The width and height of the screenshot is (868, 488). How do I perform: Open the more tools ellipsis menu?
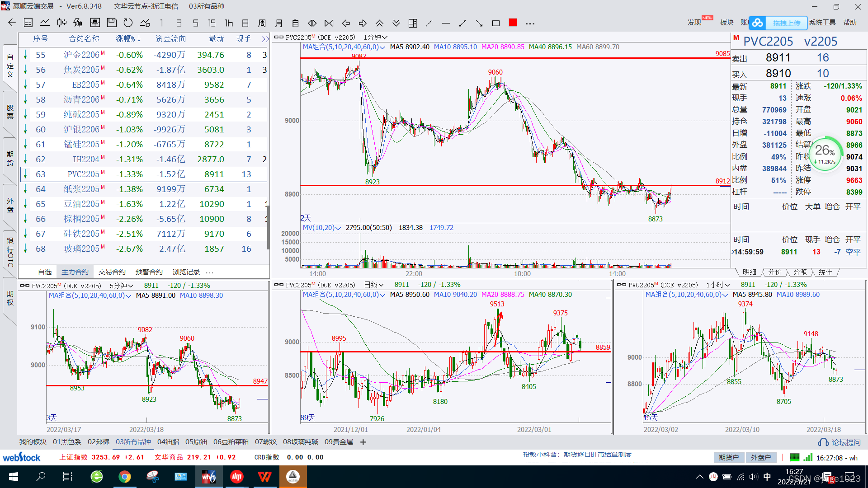[x=530, y=23]
